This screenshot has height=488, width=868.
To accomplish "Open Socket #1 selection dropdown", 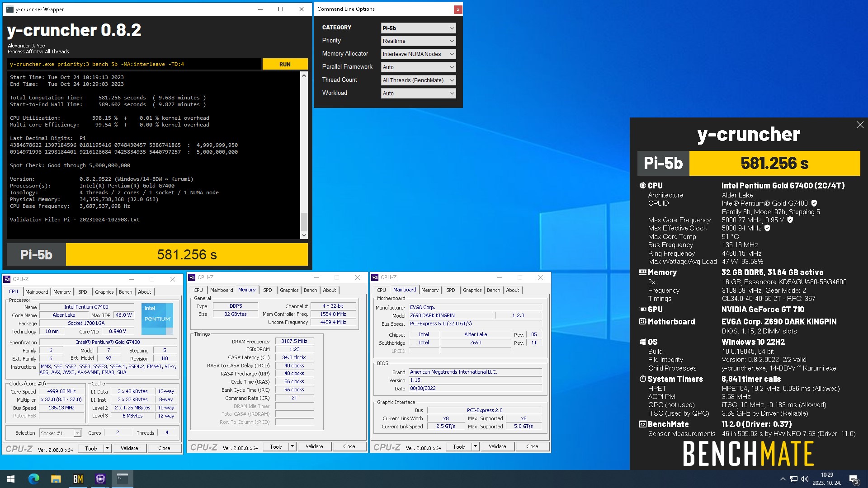I will click(61, 433).
